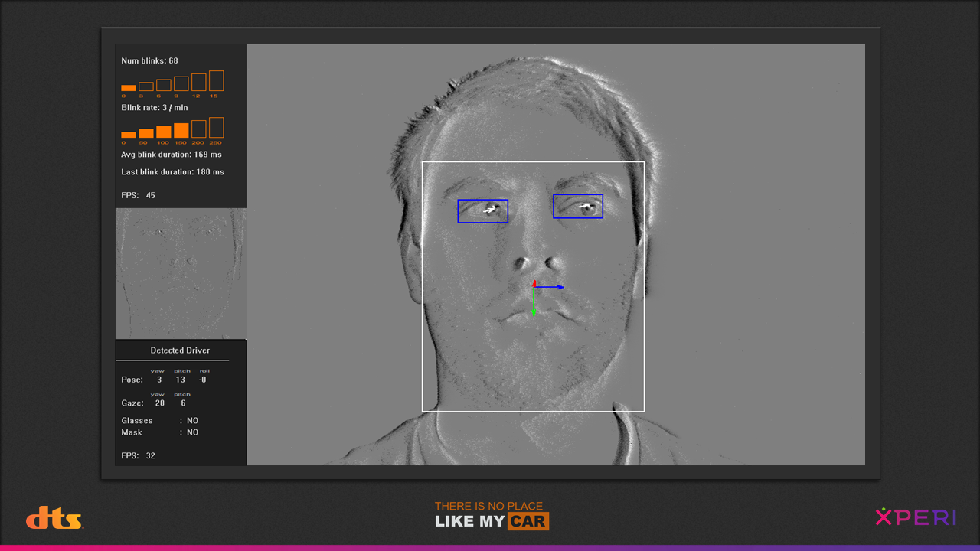
Task: Click the FPS: 32 readout
Action: pos(138,456)
